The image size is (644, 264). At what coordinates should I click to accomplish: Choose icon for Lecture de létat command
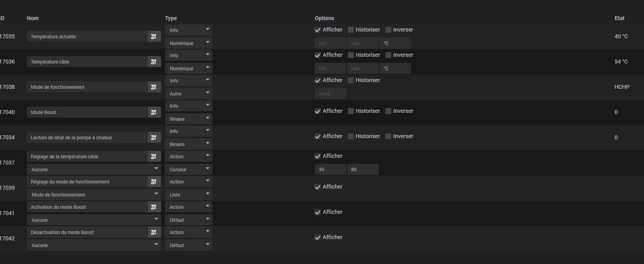(154, 137)
